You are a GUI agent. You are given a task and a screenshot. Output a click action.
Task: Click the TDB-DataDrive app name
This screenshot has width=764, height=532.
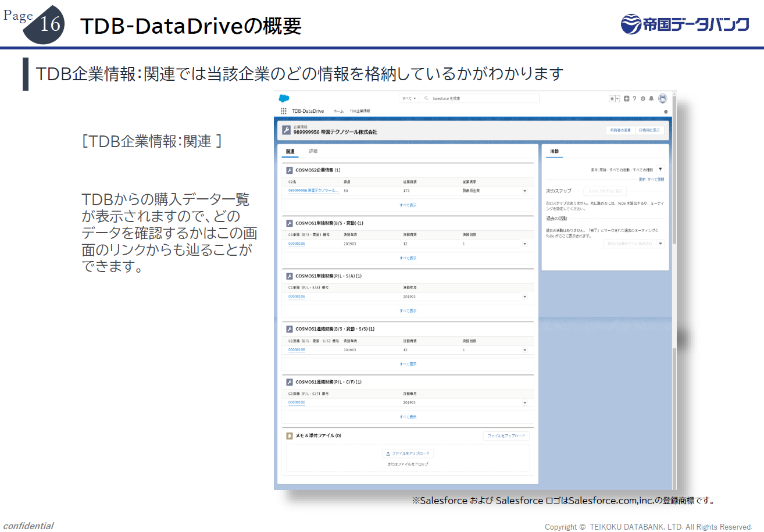click(308, 111)
